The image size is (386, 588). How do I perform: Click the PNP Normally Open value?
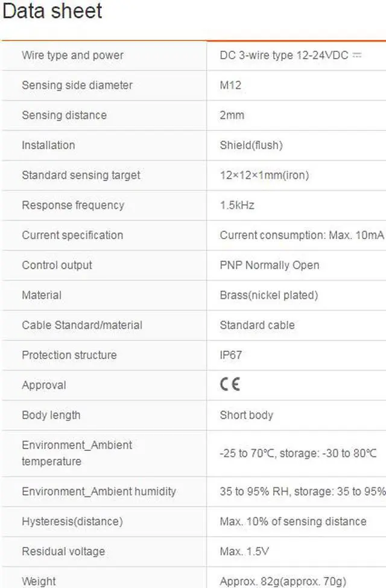(x=270, y=265)
